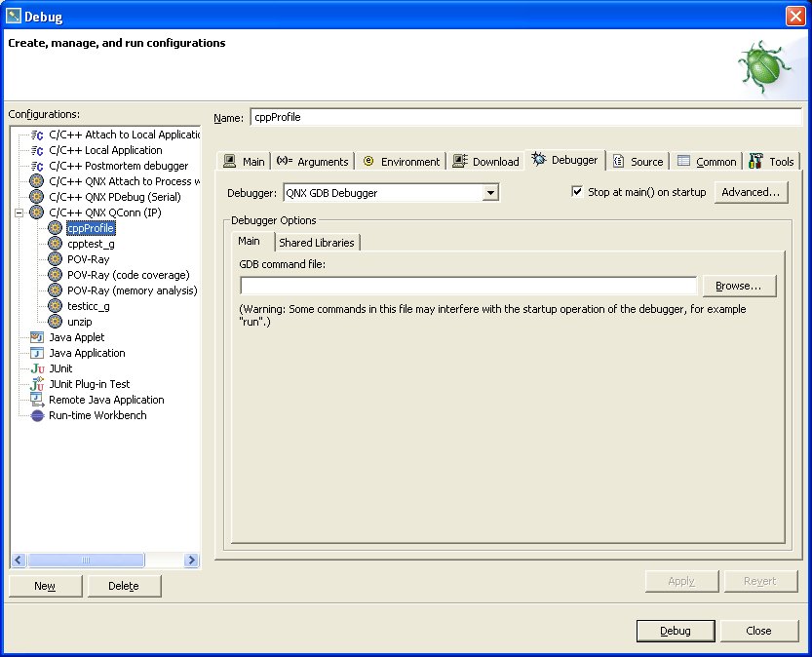This screenshot has height=657, width=812.
Task: Switch to the Arguments tab
Action: [x=314, y=161]
